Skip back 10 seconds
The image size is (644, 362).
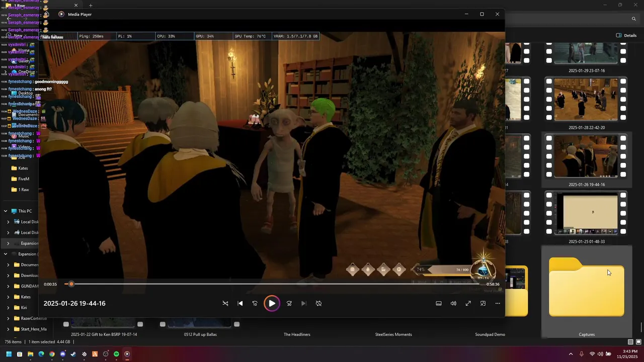255,303
